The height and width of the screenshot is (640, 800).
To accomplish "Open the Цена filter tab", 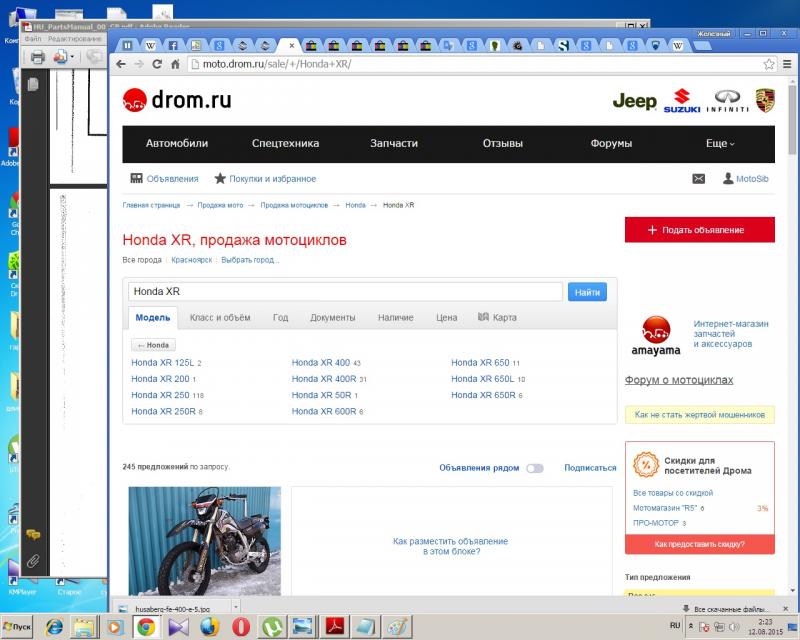I will (x=446, y=317).
